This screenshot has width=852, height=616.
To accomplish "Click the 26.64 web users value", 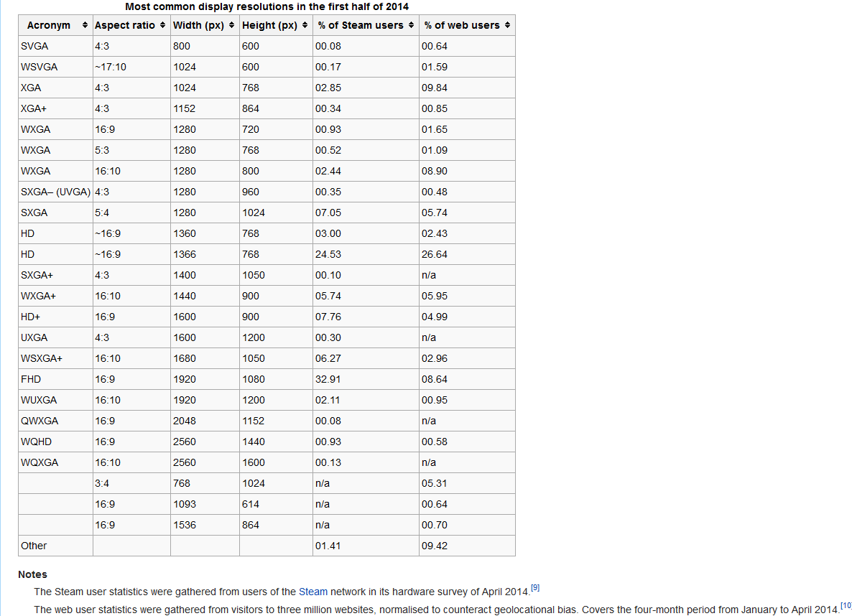I will pyautogui.click(x=467, y=254).
